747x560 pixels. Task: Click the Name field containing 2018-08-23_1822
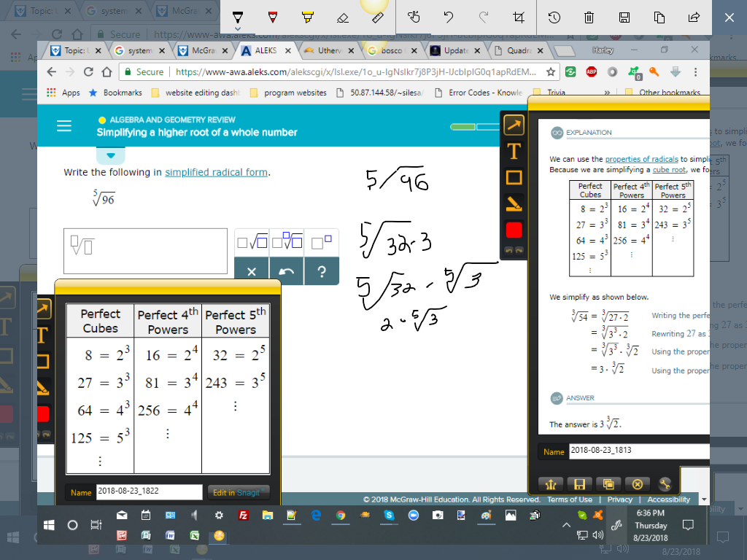(x=148, y=492)
